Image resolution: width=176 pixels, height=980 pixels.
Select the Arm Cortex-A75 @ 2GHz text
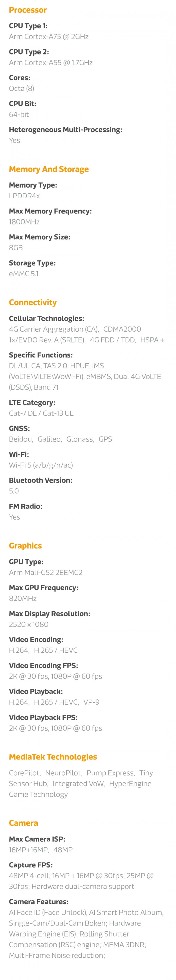click(x=49, y=36)
